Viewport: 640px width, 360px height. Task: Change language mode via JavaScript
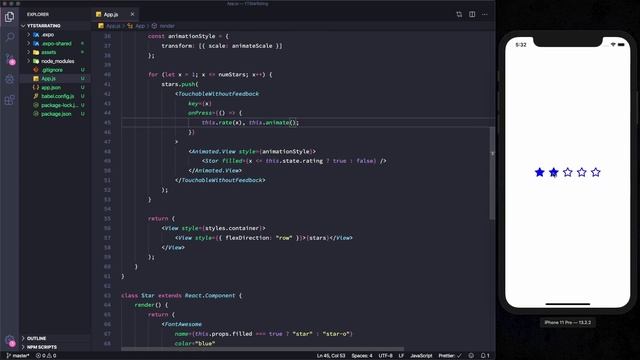click(421, 356)
